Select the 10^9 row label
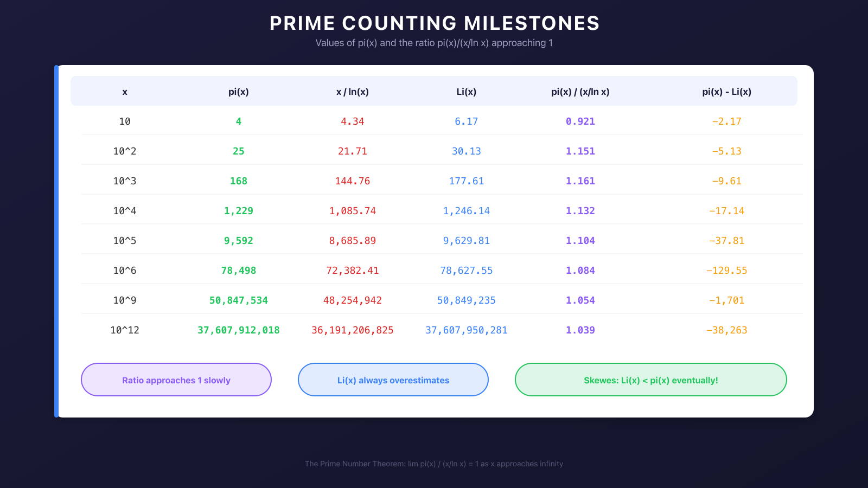Viewport: 868px width, 488px height. tap(125, 300)
